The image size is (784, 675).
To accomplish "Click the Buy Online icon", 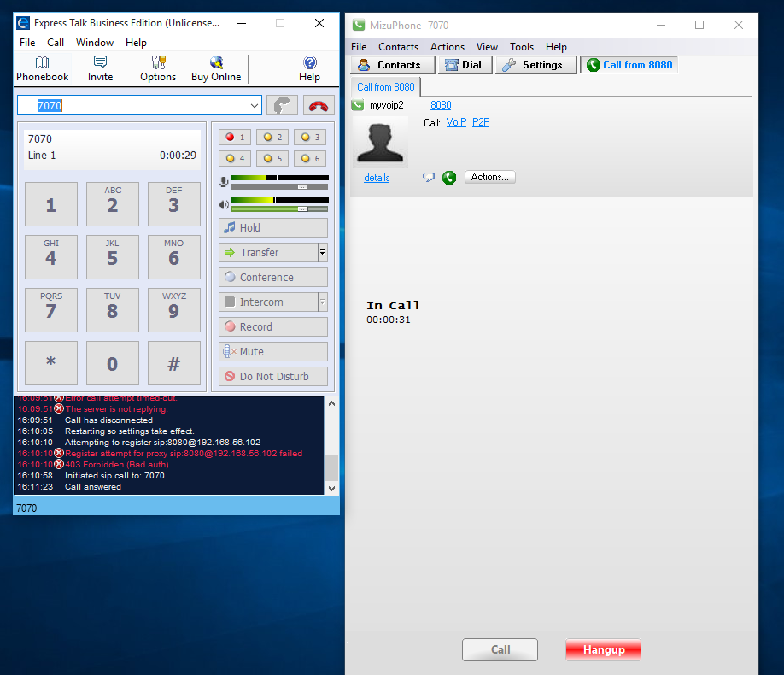I will click(x=216, y=68).
